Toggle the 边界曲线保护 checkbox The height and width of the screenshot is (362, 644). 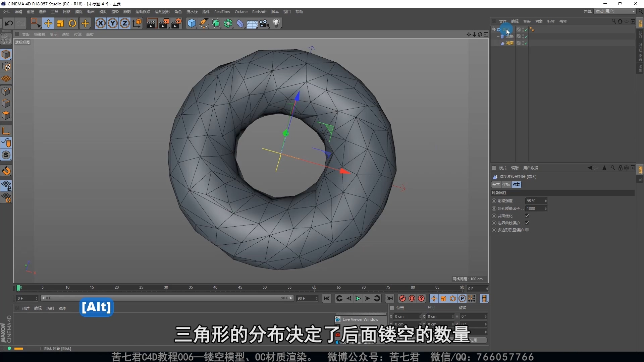[x=527, y=223]
